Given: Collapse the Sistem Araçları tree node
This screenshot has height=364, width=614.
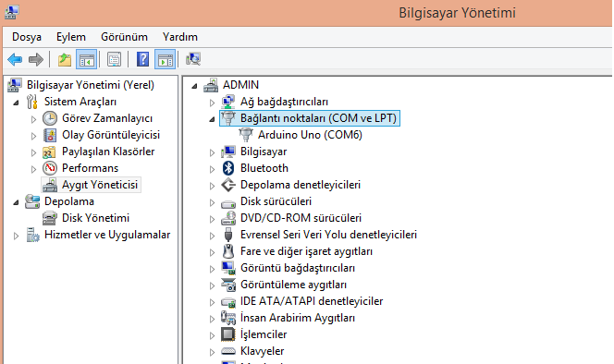Looking at the screenshot, I should click(16, 103).
